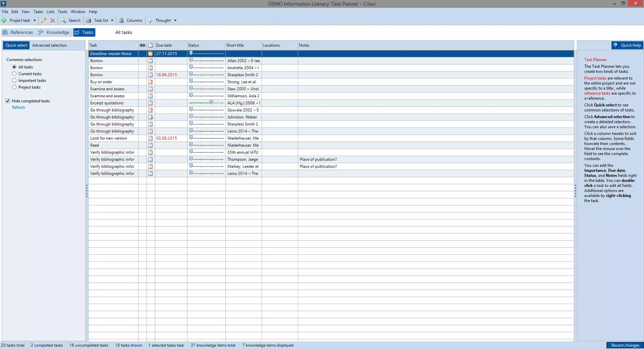Screen dimensions: 644x349
Task: Click the Recent changes button
Action: pos(625,345)
